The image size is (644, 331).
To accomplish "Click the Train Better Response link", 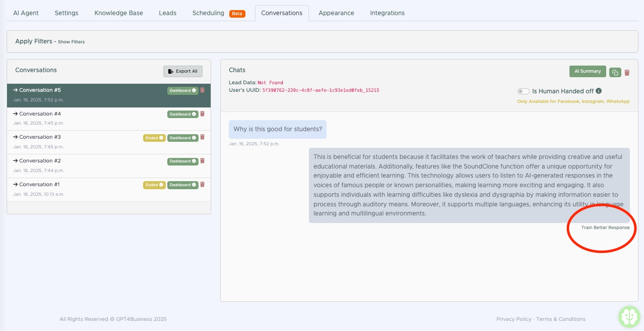I will coord(605,228).
